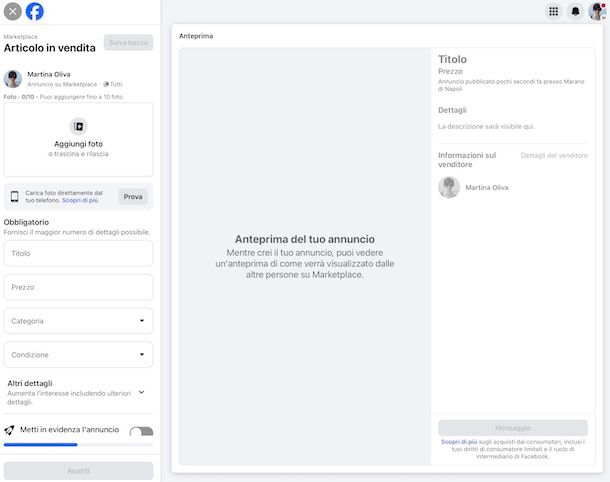Click the Anteprima label
Image resolution: width=610 pixels, height=482 pixels.
(x=196, y=36)
